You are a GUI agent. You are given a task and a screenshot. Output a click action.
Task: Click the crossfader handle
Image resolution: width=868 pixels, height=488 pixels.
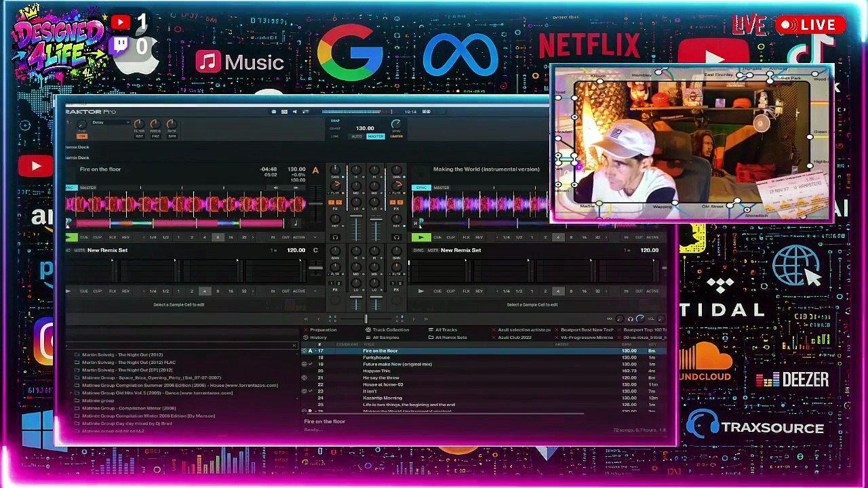pos(366,319)
